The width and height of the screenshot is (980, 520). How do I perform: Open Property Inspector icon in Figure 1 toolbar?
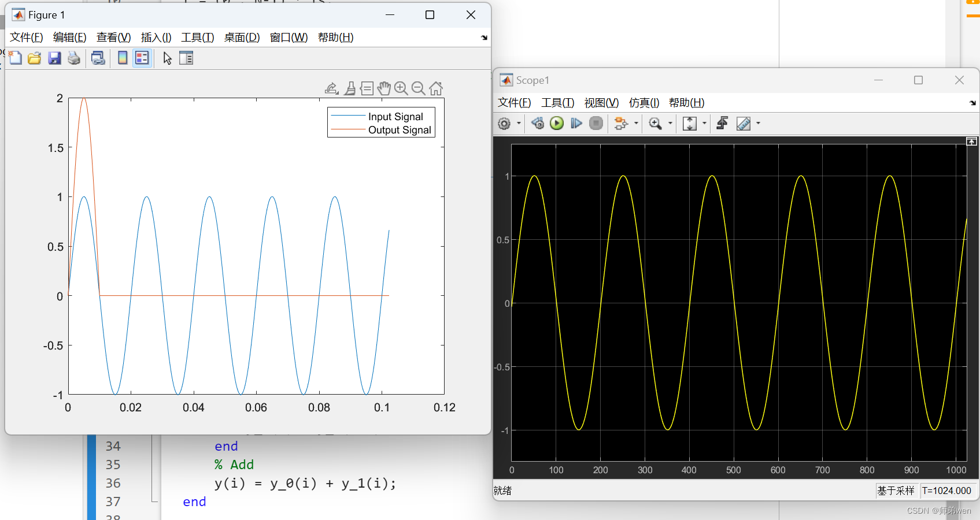tap(186, 58)
